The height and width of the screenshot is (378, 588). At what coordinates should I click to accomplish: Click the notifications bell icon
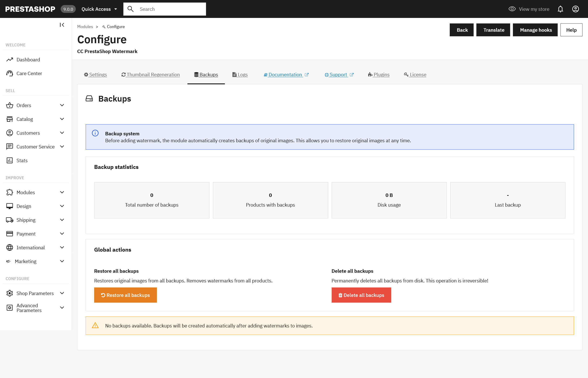click(560, 9)
